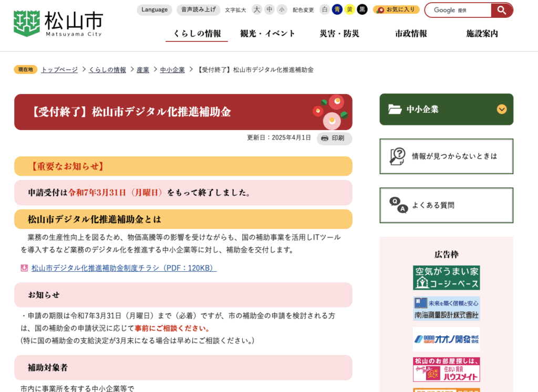
Task: Switch color scheme to blue (青)
Action: [x=337, y=9]
